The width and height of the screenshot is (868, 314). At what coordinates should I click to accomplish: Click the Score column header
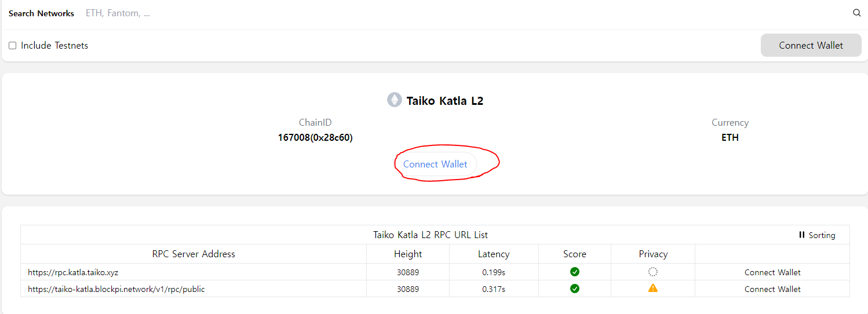pos(575,254)
